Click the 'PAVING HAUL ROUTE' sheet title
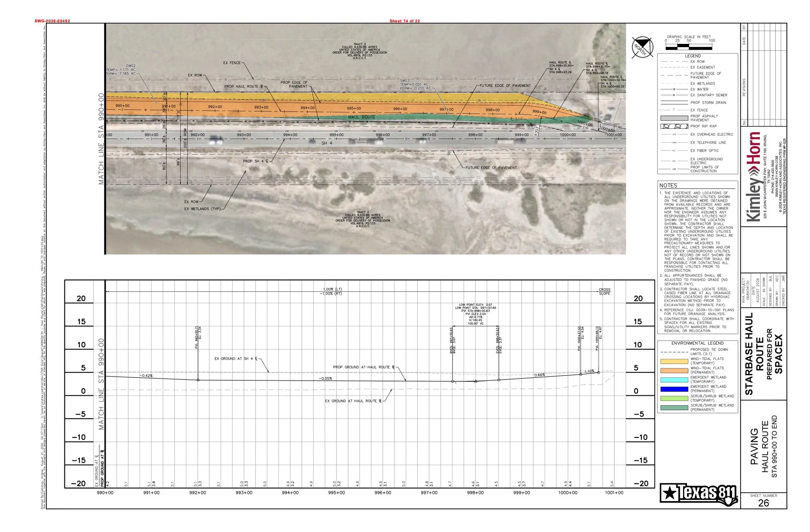Viewport: 810px width, 532px height. pos(759,447)
